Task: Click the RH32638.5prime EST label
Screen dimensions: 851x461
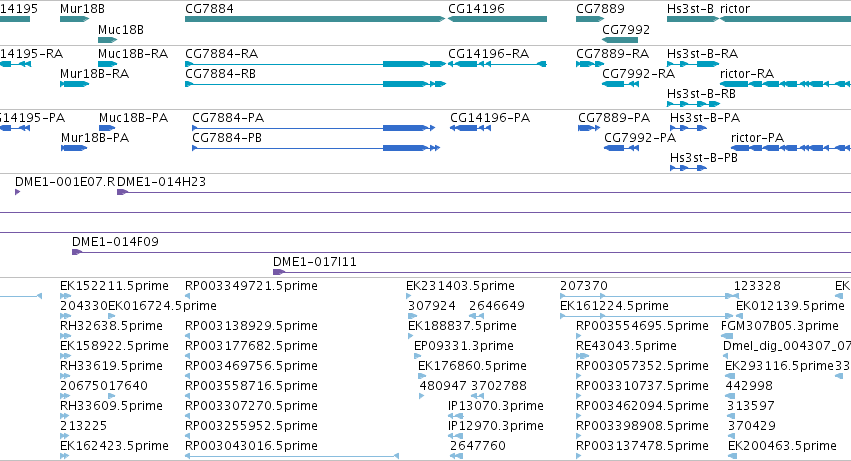Action: tap(111, 326)
